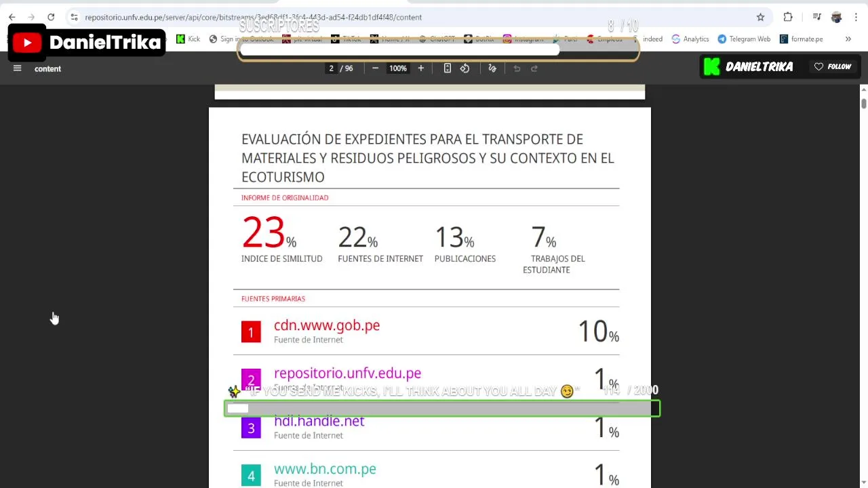
Task: Click the vertical scrollbar thumb
Action: point(863,103)
